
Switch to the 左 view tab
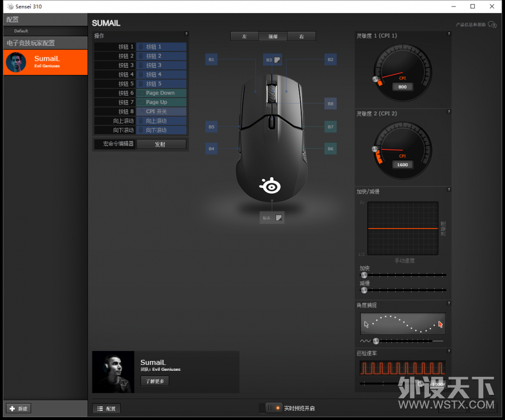[244, 37]
